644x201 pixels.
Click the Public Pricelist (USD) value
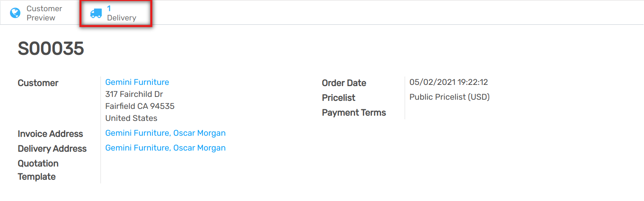(449, 97)
